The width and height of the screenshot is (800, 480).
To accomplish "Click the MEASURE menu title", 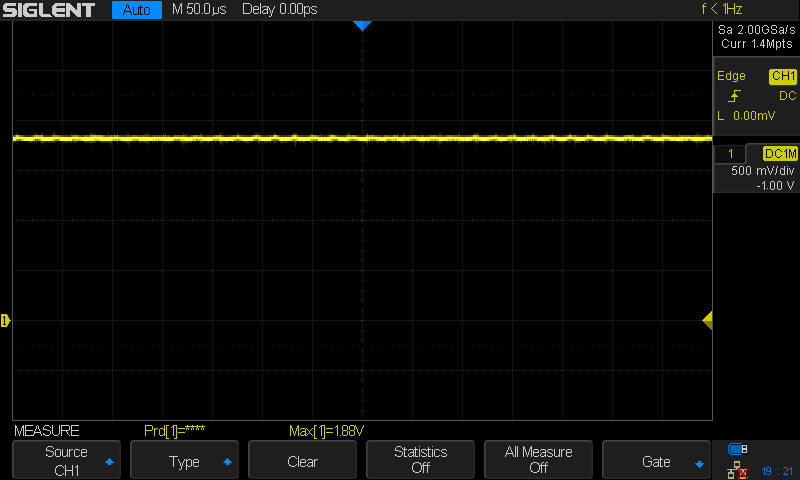I will pos(46,431).
